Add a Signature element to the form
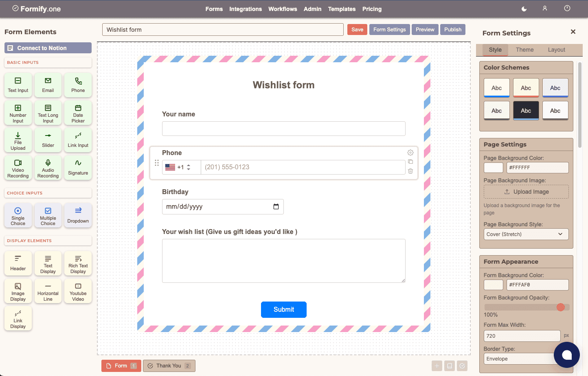The height and width of the screenshot is (376, 588). pyautogui.click(x=78, y=168)
